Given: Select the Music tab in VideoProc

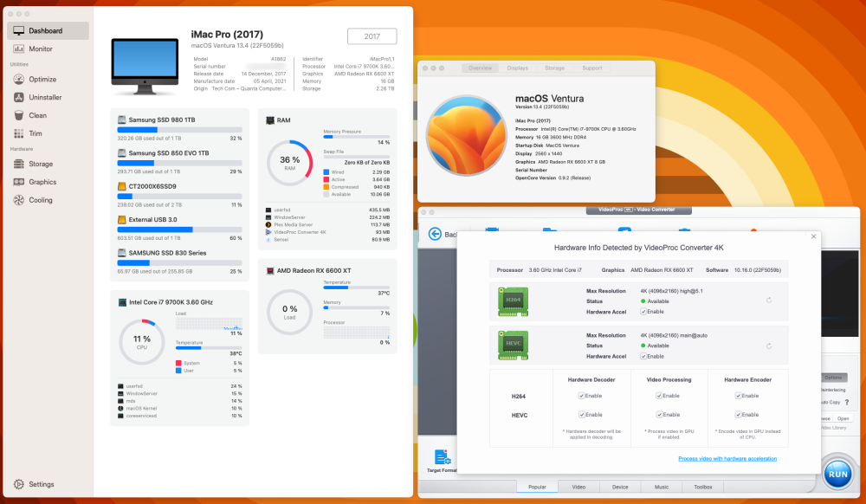Looking at the screenshot, I should (x=661, y=487).
